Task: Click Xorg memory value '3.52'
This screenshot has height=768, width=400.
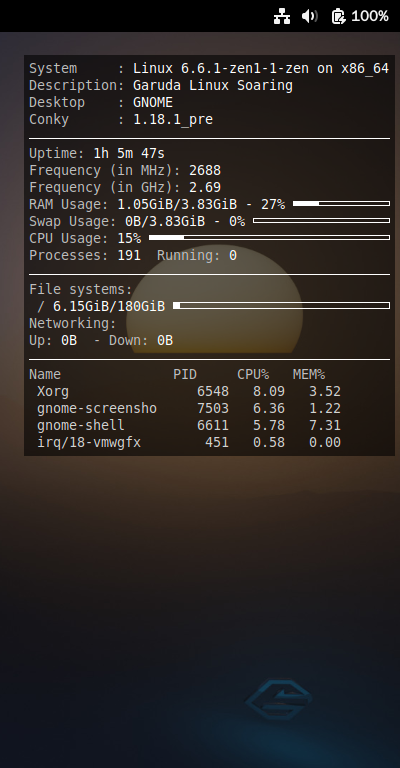Action: pos(325,392)
